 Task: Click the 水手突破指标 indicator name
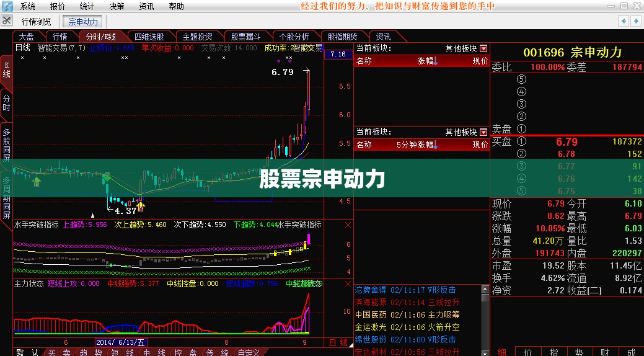tap(37, 225)
